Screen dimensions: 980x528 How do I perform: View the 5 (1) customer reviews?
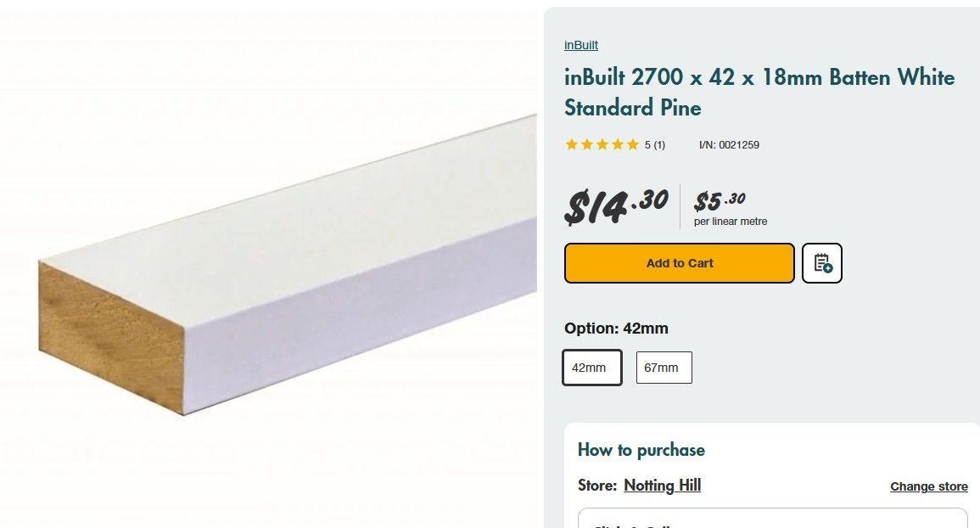pyautogui.click(x=653, y=144)
